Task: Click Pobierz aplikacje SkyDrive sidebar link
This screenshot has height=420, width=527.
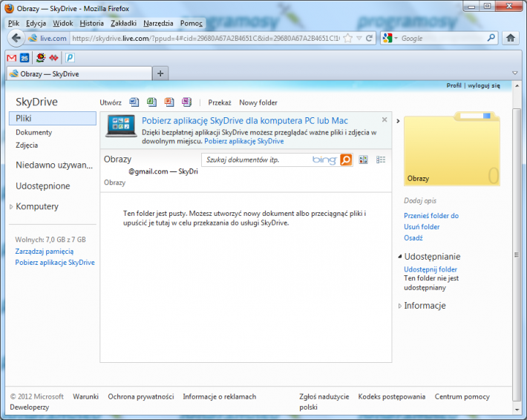Action: 55,263
